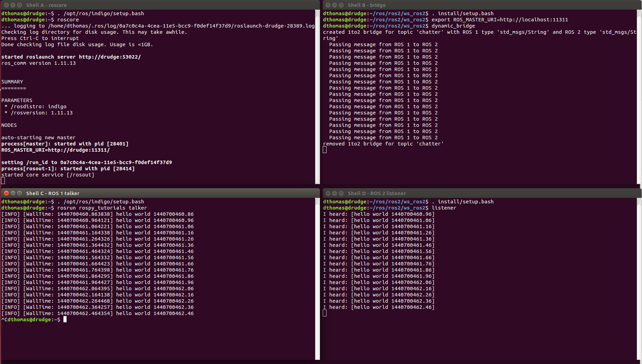Close the Shell B bridge window
Viewport: 642px width, 364px height.
point(328,5)
